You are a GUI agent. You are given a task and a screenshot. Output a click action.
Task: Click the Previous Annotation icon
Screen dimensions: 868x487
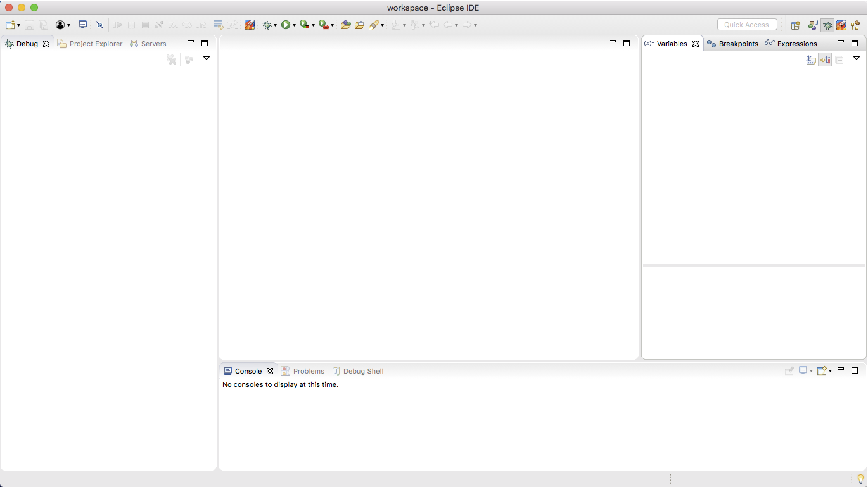[x=415, y=25]
